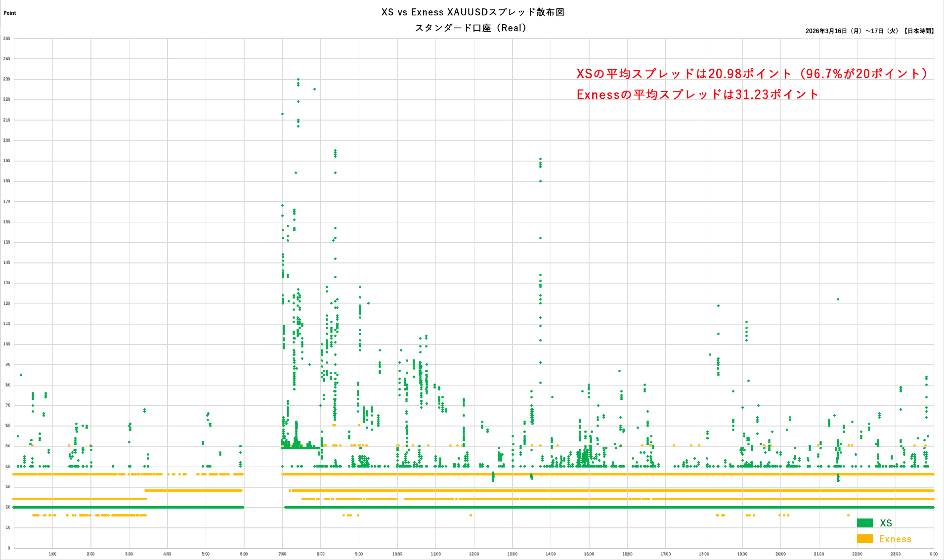The height and width of the screenshot is (560, 944).
Task: Click the "22:00" time axis label
Action: pos(857,554)
